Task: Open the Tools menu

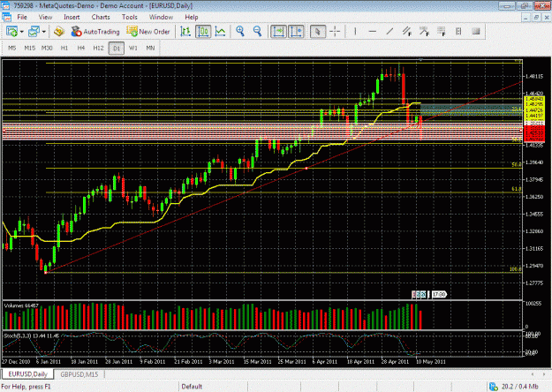Action: 130,17
